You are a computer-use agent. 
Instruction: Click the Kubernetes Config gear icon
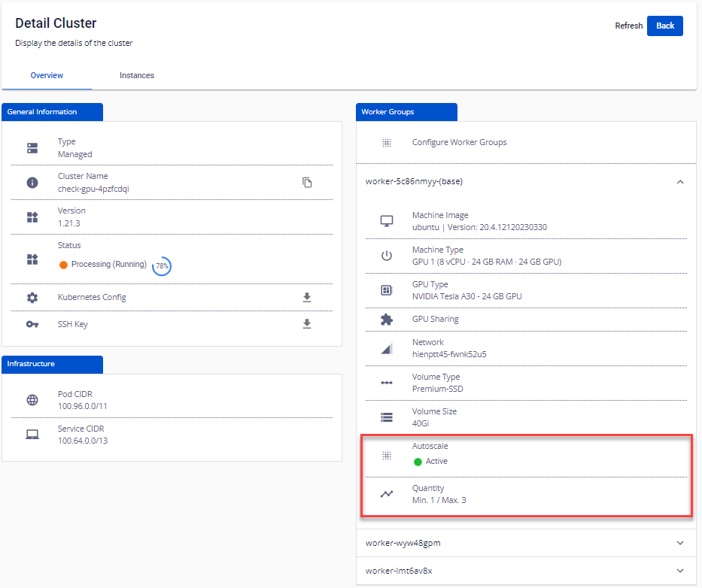tap(32, 298)
